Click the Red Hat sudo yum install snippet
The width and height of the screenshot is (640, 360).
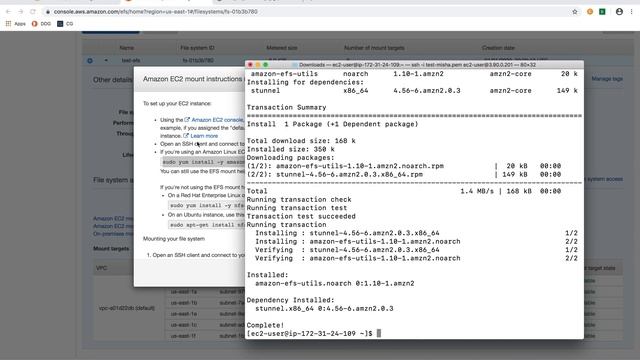[207, 206]
